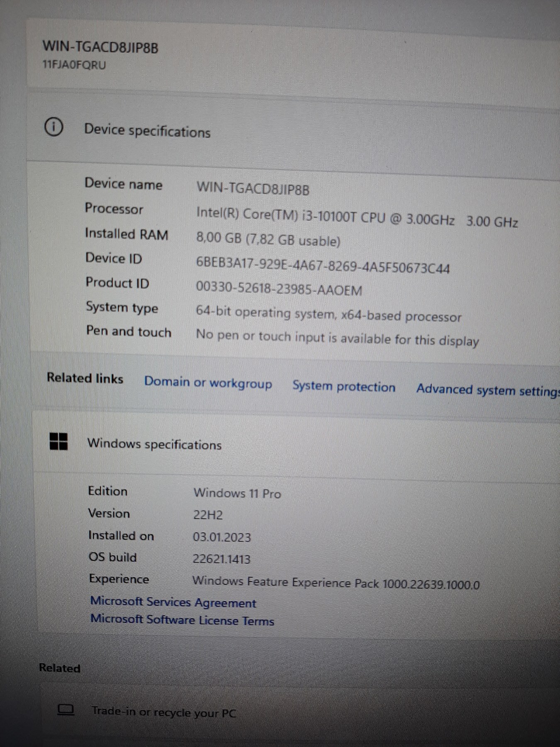The width and height of the screenshot is (560, 747).
Task: Click the PC name heading at top
Action: pos(100,47)
